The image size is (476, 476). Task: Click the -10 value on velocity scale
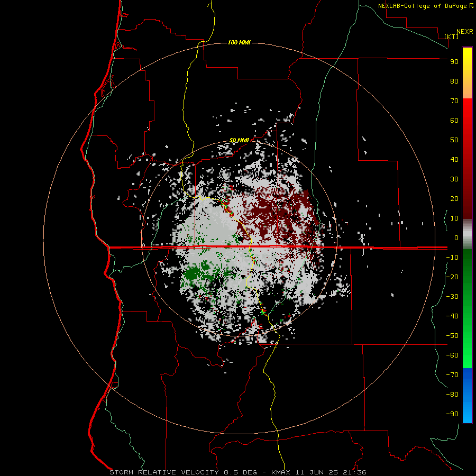(x=452, y=258)
